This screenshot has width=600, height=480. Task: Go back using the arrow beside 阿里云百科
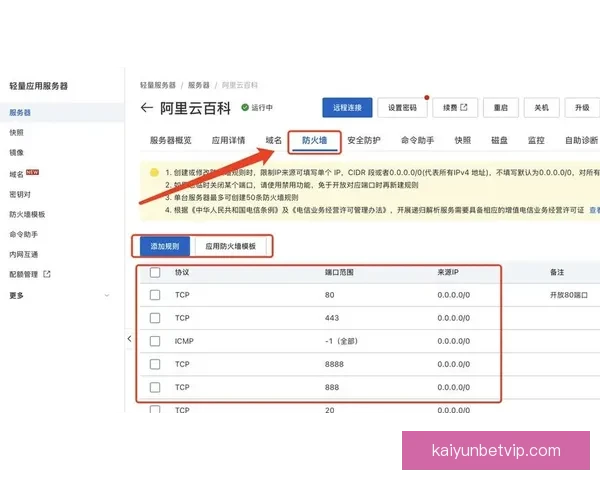pos(147,108)
